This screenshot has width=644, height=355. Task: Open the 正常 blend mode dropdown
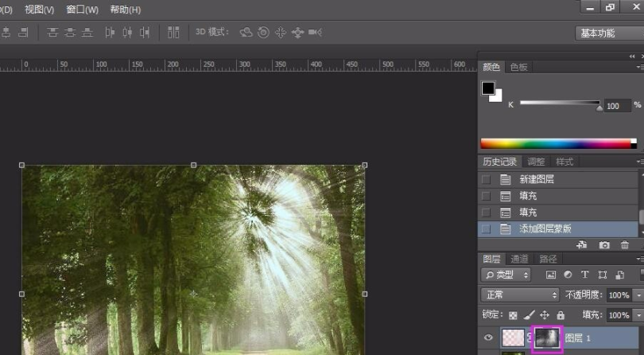pyautogui.click(x=519, y=295)
